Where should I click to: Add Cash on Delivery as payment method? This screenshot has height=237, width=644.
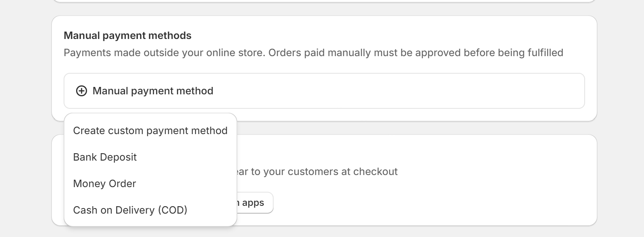(x=130, y=210)
